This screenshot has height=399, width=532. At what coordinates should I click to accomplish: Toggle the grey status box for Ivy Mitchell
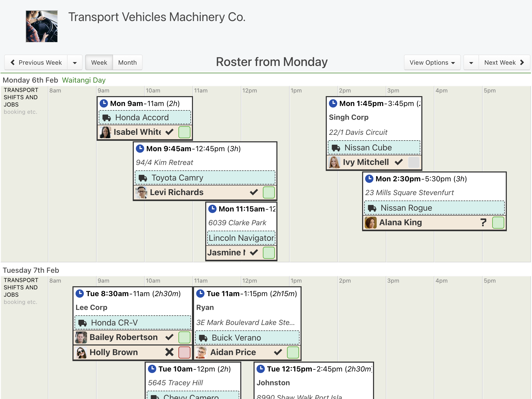(x=414, y=162)
